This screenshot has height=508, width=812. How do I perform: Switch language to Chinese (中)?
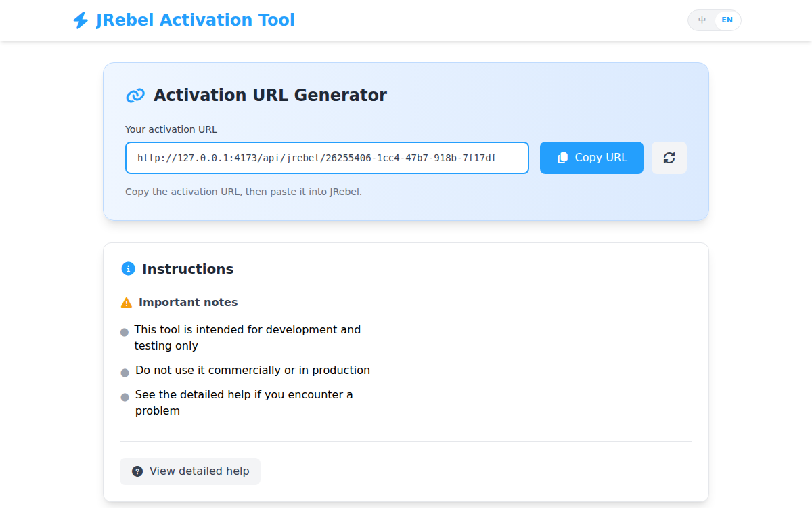[x=702, y=20]
